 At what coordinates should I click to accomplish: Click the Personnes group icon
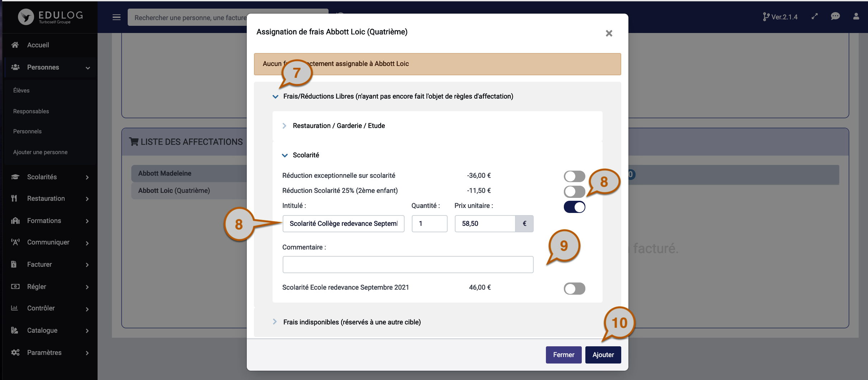click(x=15, y=67)
